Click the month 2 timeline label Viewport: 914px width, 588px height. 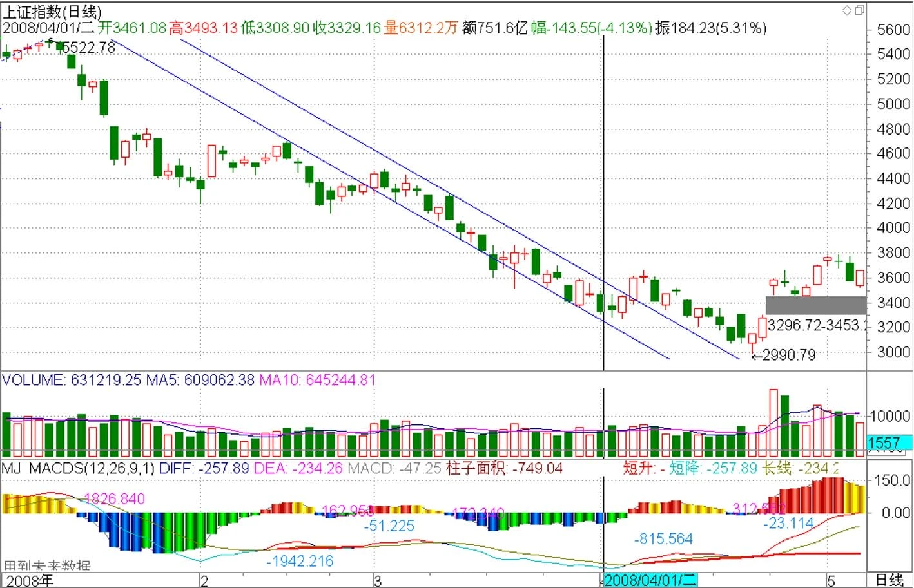coord(204,580)
